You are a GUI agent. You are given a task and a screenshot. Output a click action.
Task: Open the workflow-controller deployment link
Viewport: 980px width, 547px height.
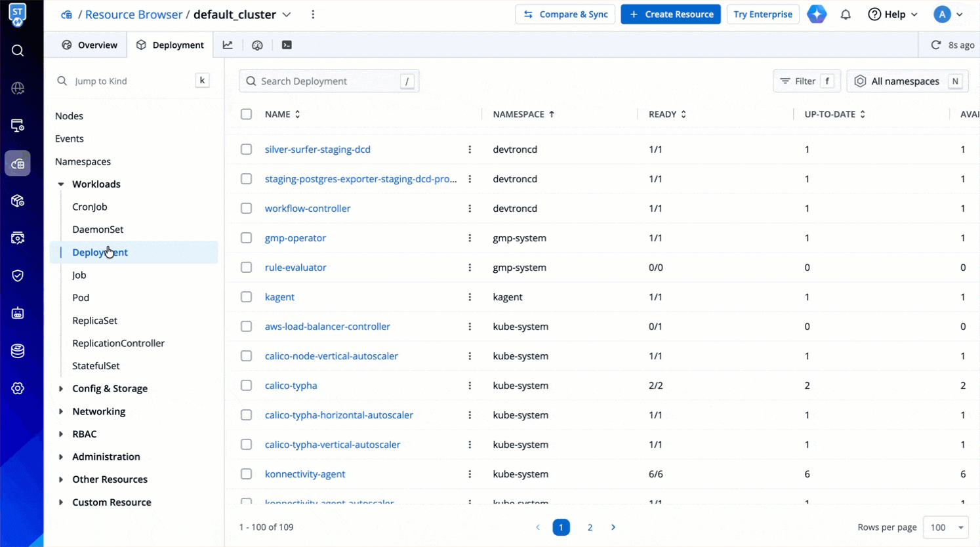pos(308,209)
